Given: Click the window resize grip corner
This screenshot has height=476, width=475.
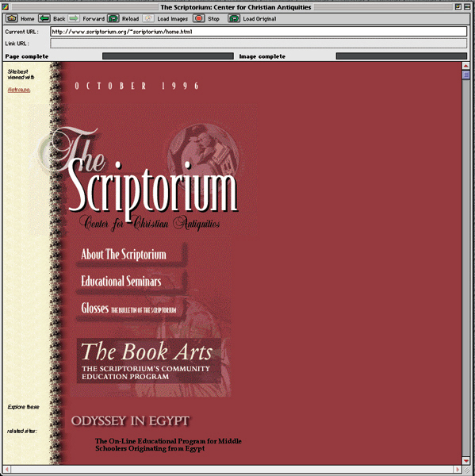Looking at the screenshot, I should [x=466, y=470].
